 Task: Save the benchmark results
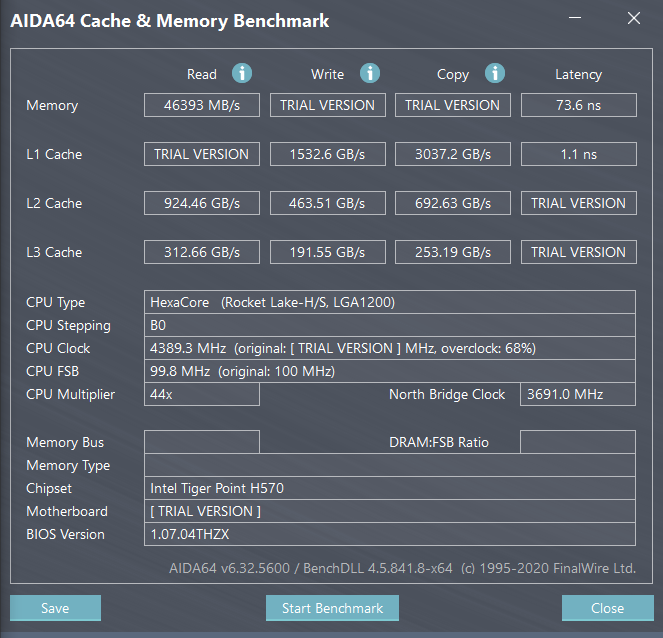point(55,608)
